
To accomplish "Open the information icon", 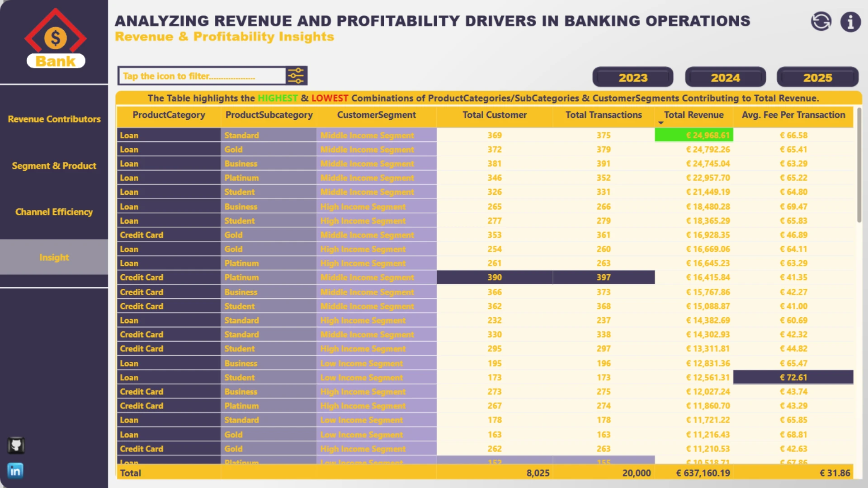I will 850,22.
